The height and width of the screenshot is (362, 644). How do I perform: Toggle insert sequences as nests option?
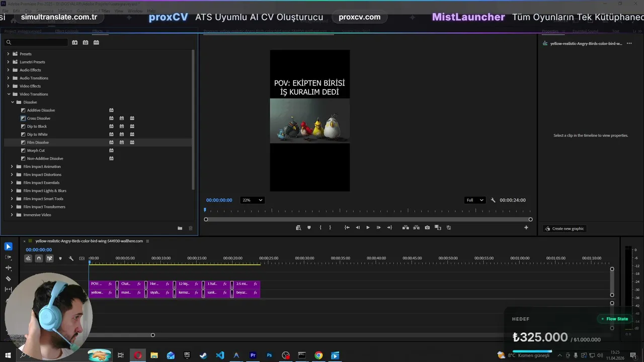tap(28, 258)
